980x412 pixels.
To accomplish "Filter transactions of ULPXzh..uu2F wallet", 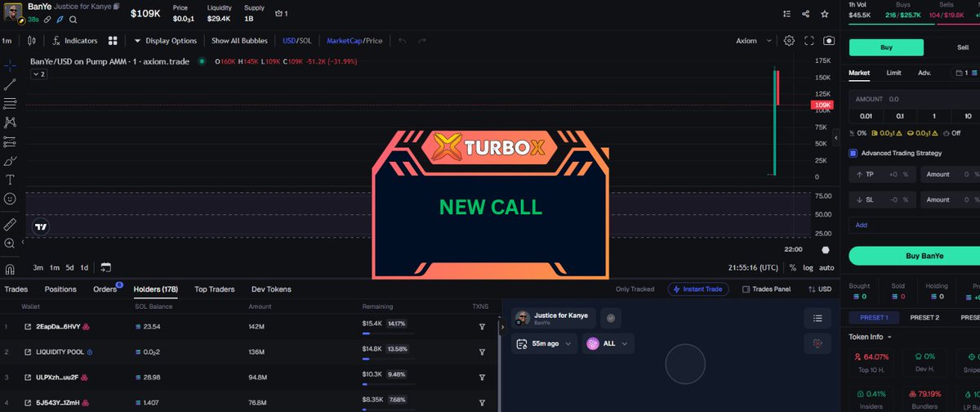I will 482,377.
